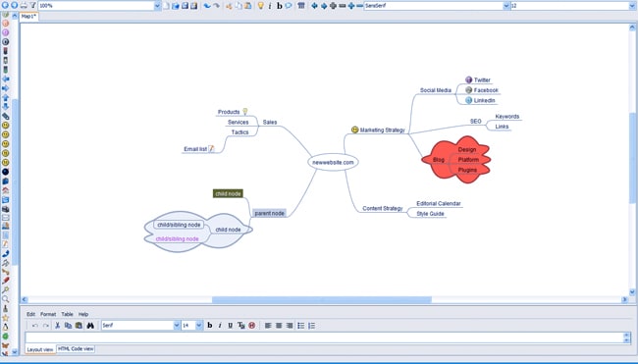The width and height of the screenshot is (638, 364).
Task: Toggle italic on the main top toolbar
Action: point(270,6)
